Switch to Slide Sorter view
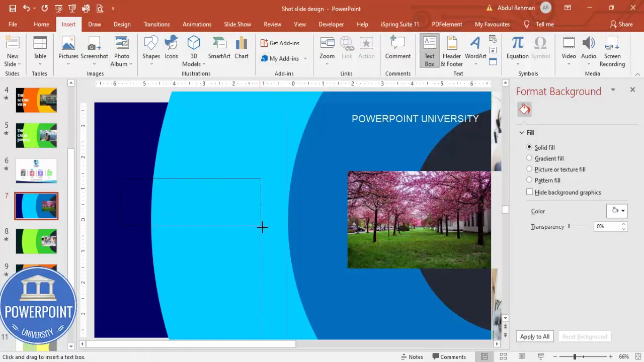The width and height of the screenshot is (644, 362). [x=503, y=356]
